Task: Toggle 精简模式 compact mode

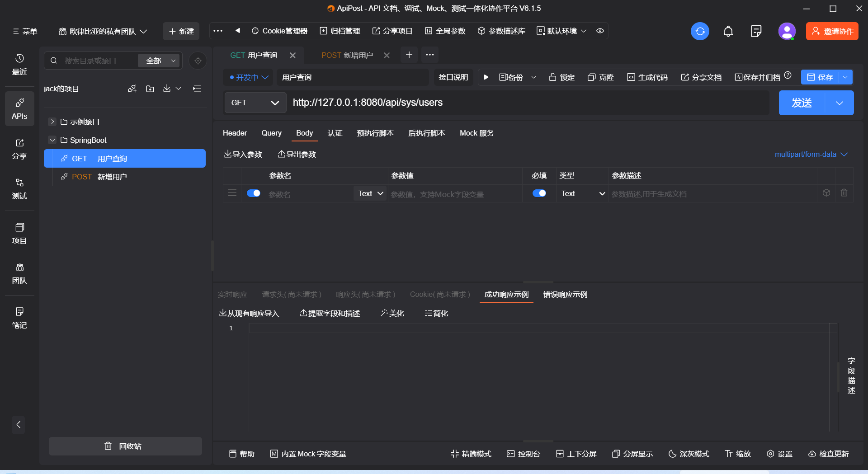Action: click(x=471, y=454)
